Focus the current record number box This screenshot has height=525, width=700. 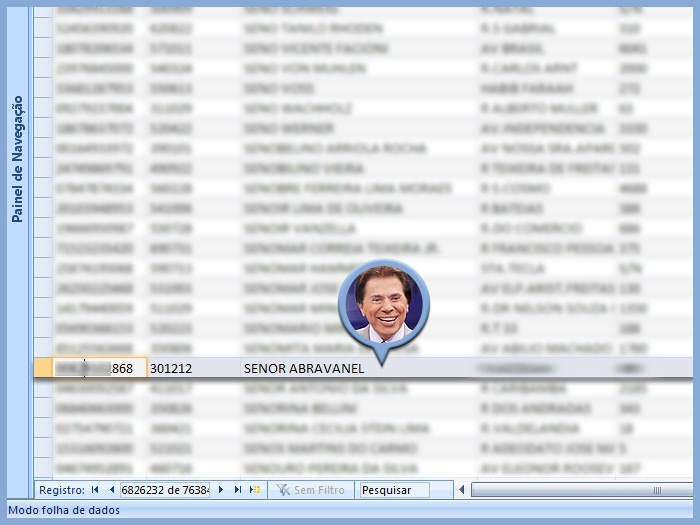click(x=165, y=490)
